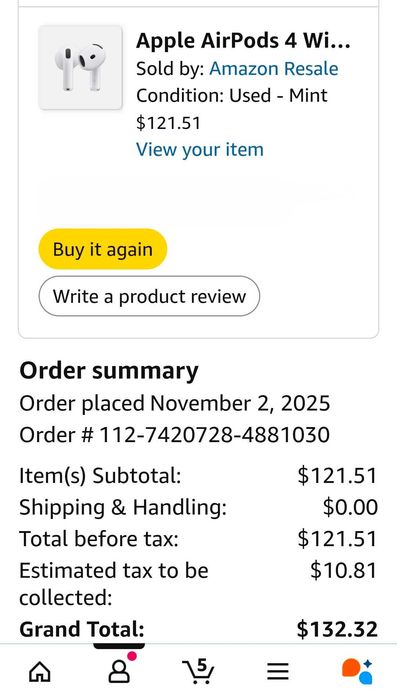Tap the Order summary heading
The height and width of the screenshot is (699, 397).
point(109,371)
